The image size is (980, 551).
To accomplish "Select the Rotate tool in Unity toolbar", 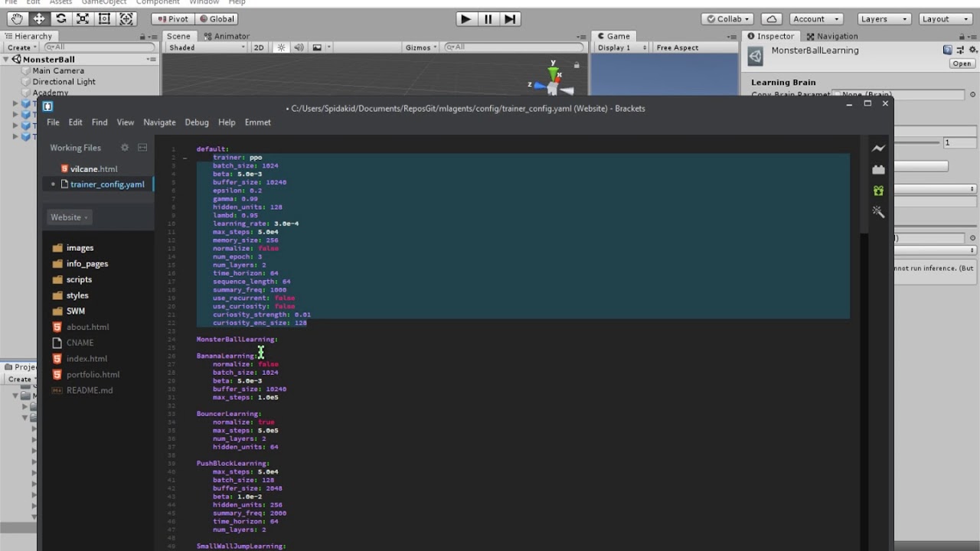I will 60,18.
